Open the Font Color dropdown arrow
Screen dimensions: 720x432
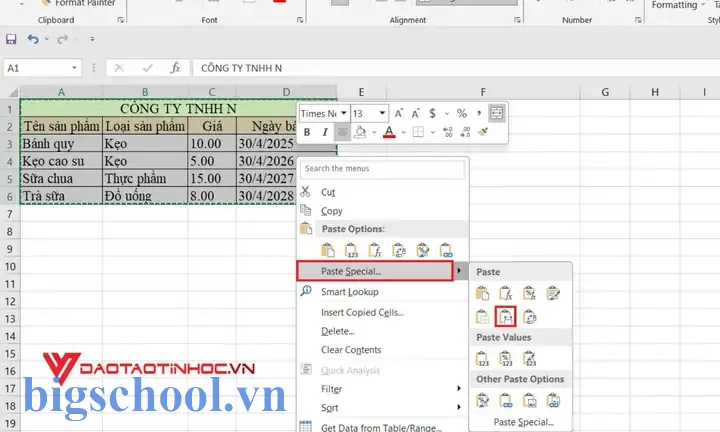(x=404, y=133)
